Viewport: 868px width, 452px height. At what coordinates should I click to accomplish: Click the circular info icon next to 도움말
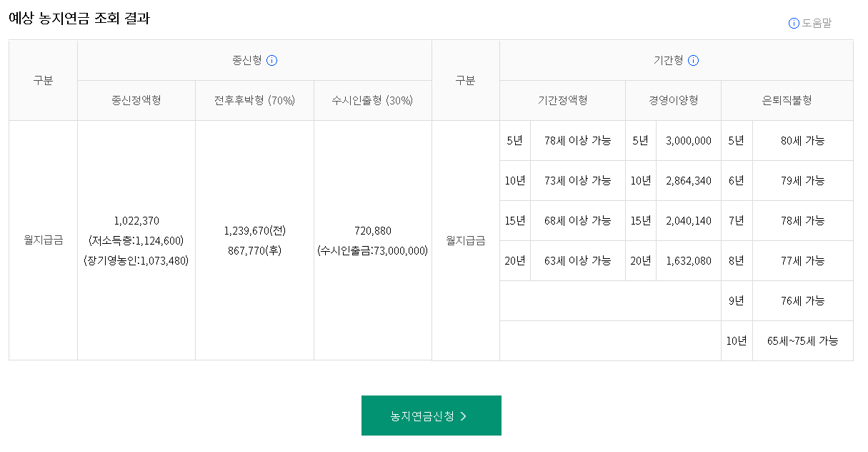tap(794, 22)
